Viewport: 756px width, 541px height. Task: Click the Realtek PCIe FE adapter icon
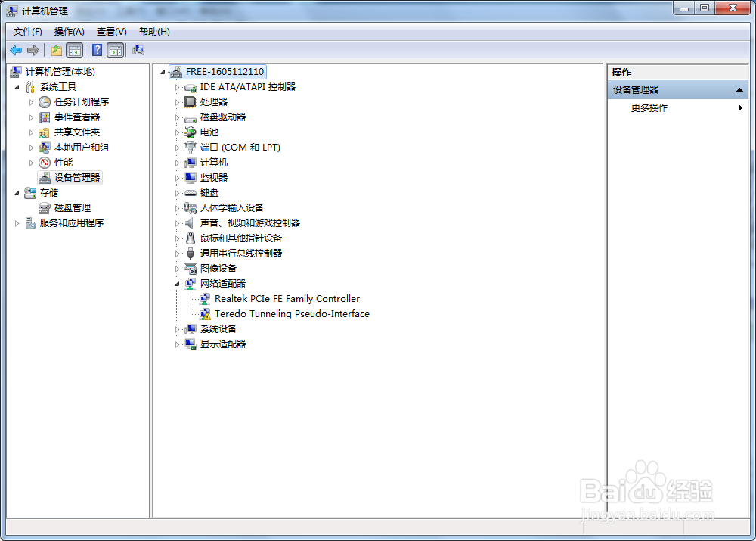tap(205, 299)
